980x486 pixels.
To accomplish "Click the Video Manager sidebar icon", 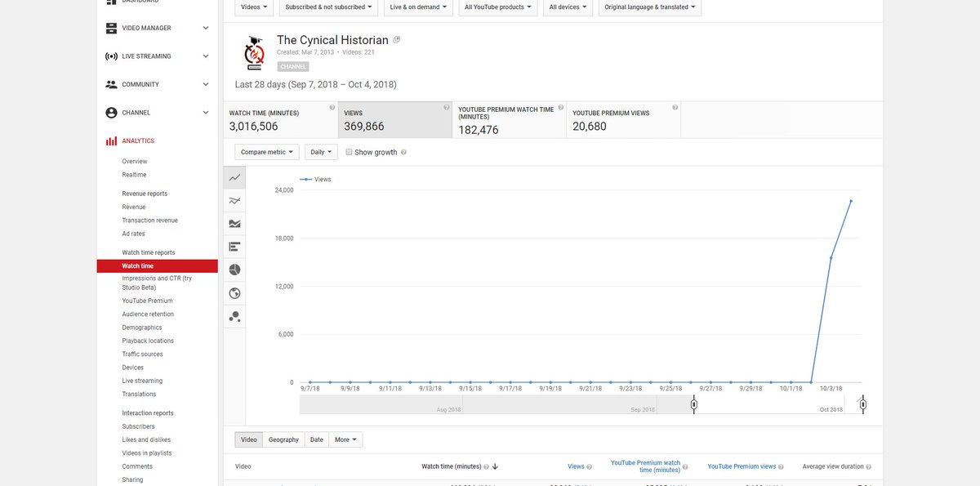I will pos(111,28).
